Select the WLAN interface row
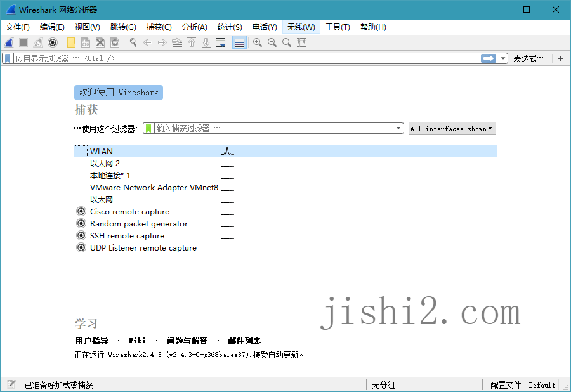 (x=285, y=151)
